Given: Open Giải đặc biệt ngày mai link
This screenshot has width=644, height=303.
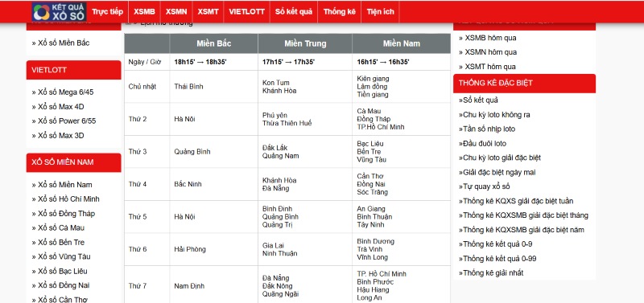Looking at the screenshot, I should 497,172.
